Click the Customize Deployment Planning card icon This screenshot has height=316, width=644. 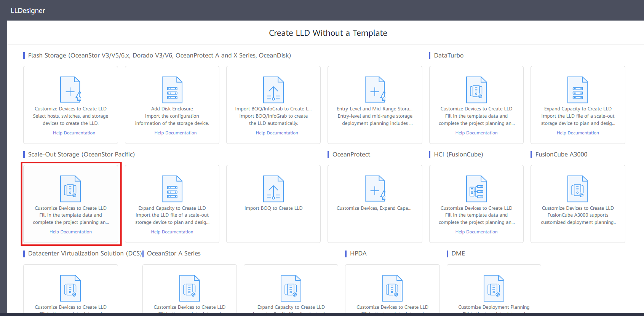coord(494,288)
